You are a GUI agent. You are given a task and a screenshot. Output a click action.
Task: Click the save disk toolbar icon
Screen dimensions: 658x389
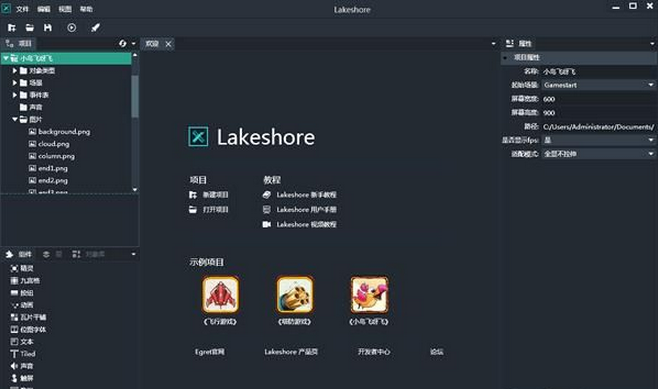point(48,28)
